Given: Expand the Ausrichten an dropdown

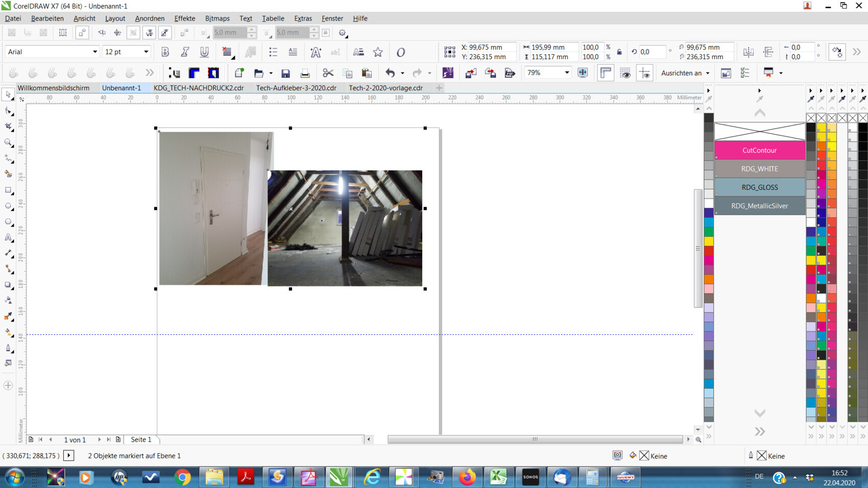Looking at the screenshot, I should coord(707,73).
